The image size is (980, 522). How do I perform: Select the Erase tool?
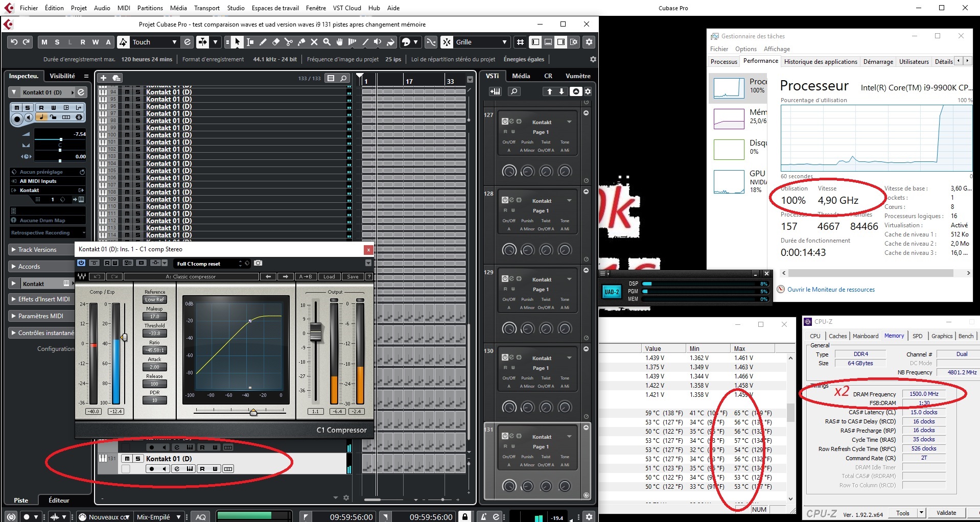pyautogui.click(x=275, y=42)
